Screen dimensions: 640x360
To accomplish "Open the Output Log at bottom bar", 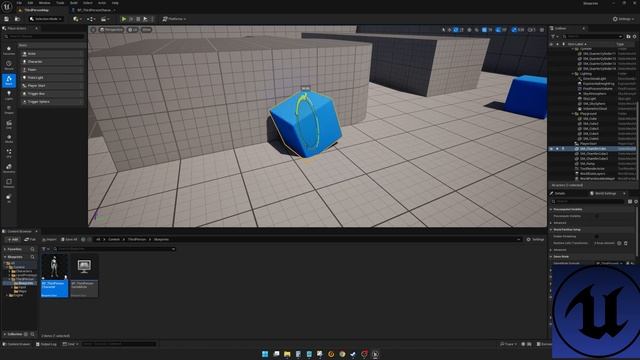I will [x=47, y=344].
